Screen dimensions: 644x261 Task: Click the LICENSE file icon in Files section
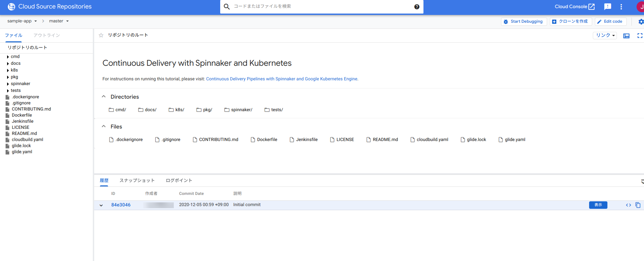pos(332,140)
